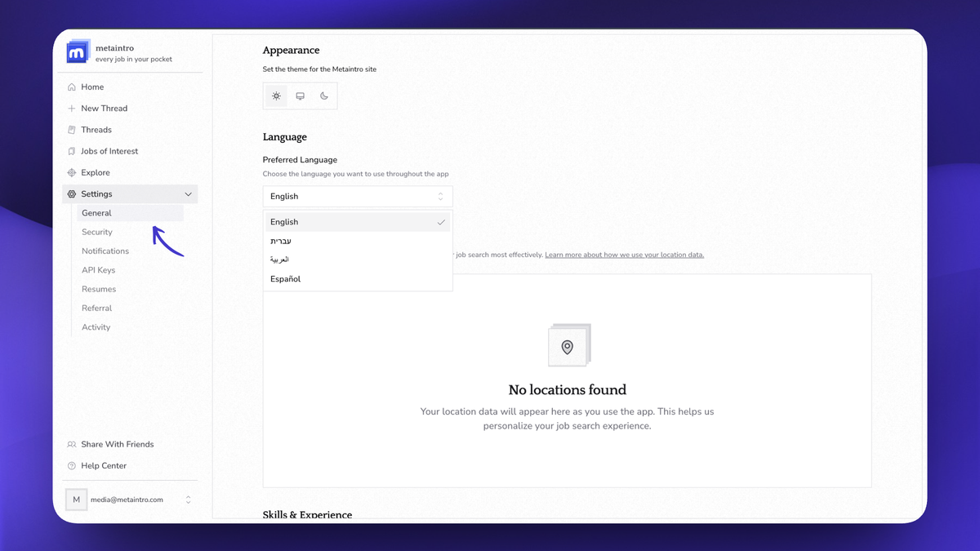980x551 pixels.
Task: Click the Jobs of Interest bookmark icon
Action: pyautogui.click(x=72, y=151)
